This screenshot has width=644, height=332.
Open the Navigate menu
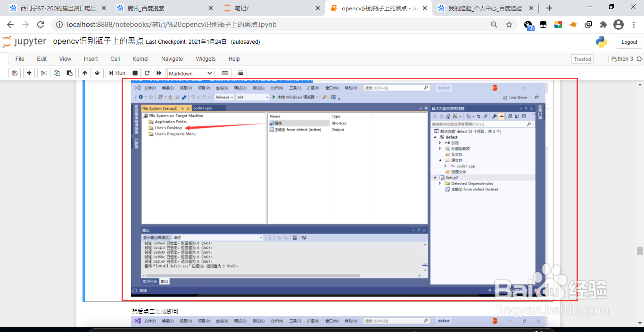click(172, 59)
